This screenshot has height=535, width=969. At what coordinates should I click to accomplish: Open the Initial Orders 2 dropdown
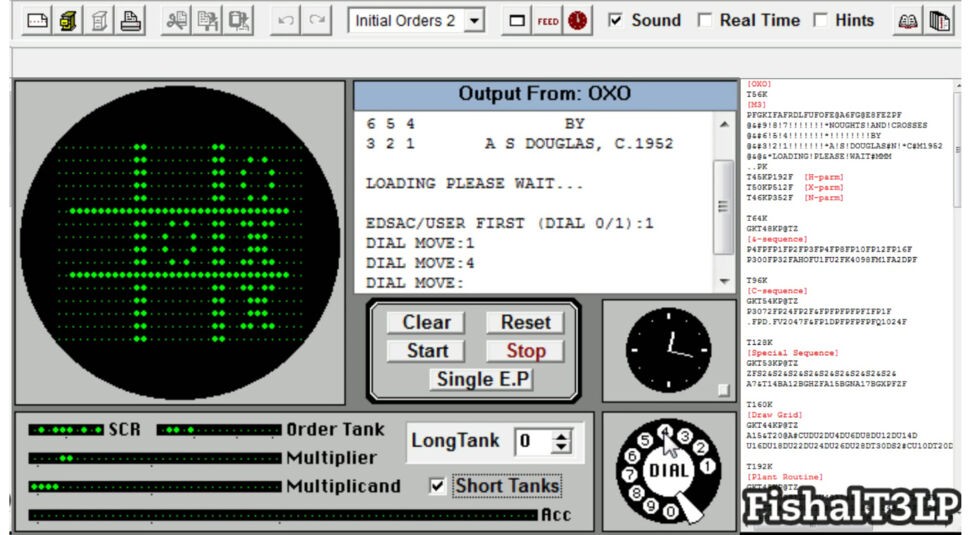click(x=474, y=21)
